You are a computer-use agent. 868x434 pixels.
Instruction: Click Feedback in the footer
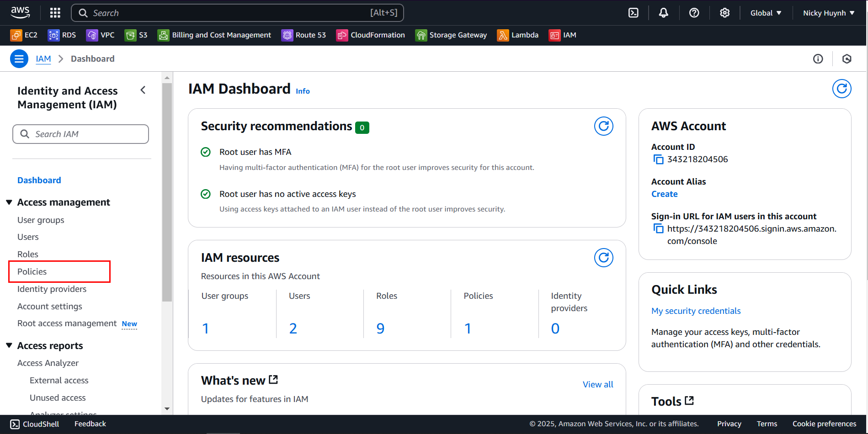(90, 424)
